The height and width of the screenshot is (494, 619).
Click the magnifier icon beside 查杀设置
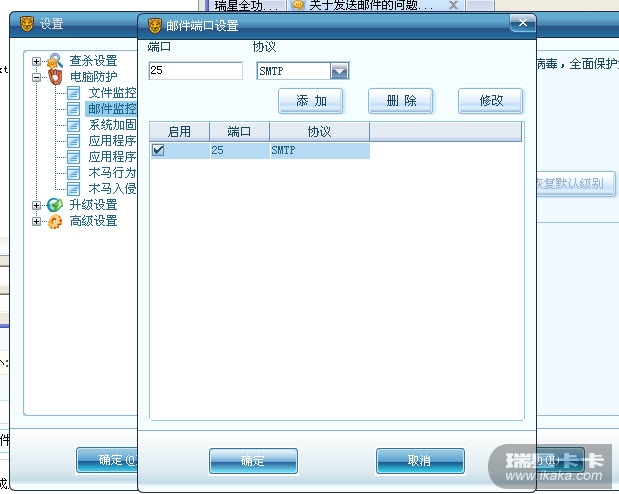tap(55, 61)
